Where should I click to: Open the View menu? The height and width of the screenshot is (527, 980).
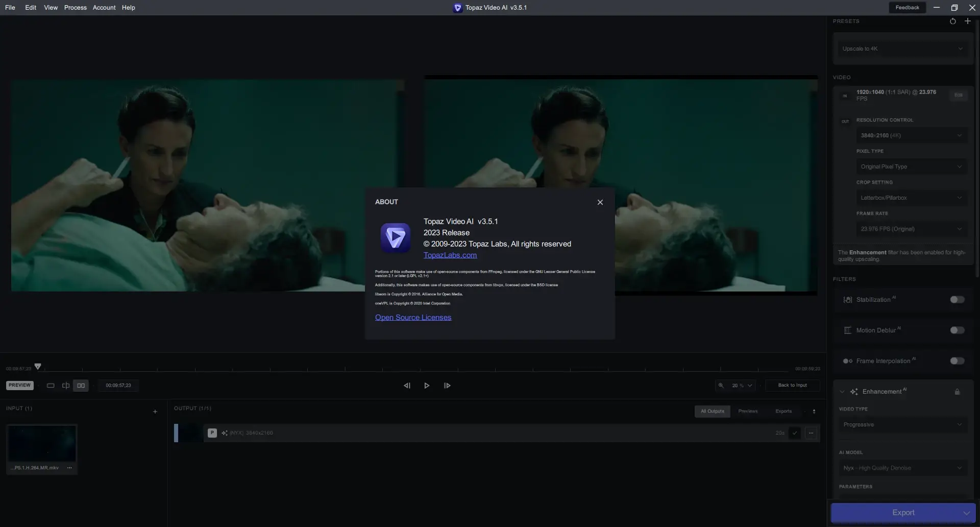point(51,8)
